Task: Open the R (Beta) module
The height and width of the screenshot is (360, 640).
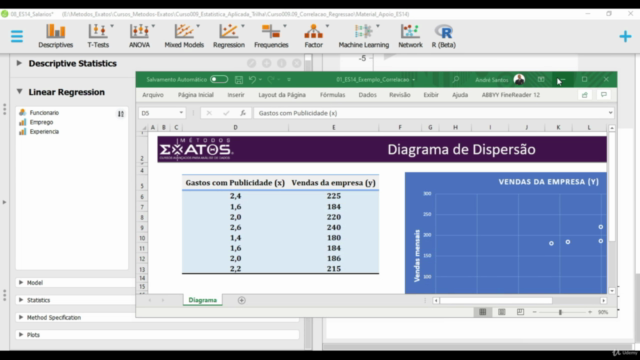Action: [x=444, y=36]
